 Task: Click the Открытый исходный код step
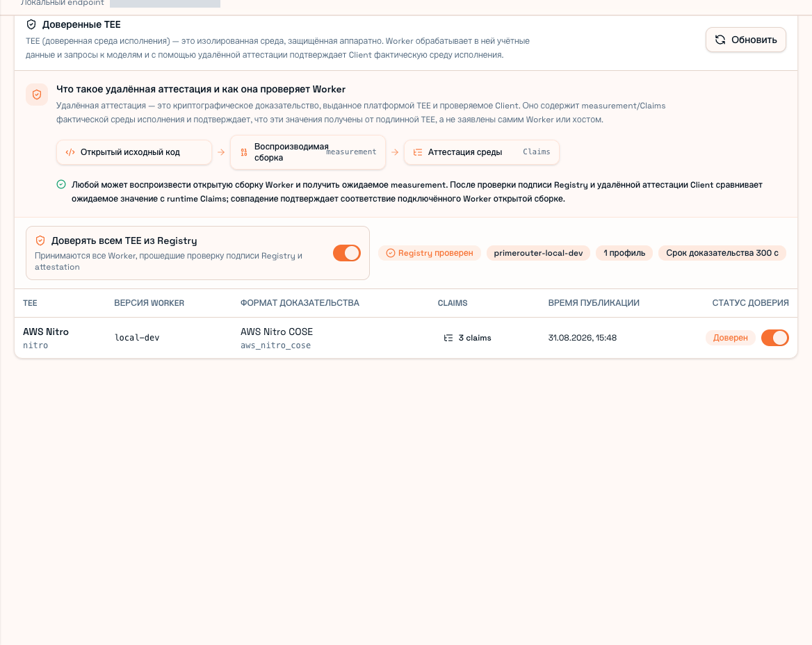134,152
